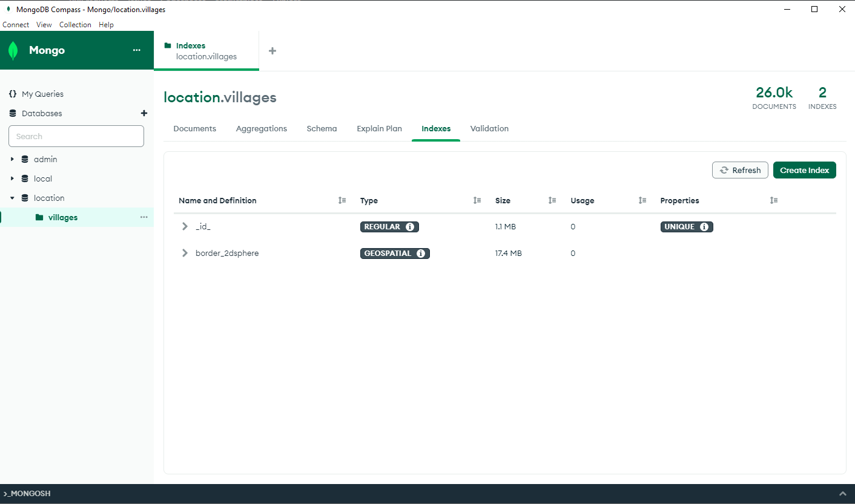The width and height of the screenshot is (855, 504).
Task: Show info for the REGULAR index type
Action: click(410, 227)
